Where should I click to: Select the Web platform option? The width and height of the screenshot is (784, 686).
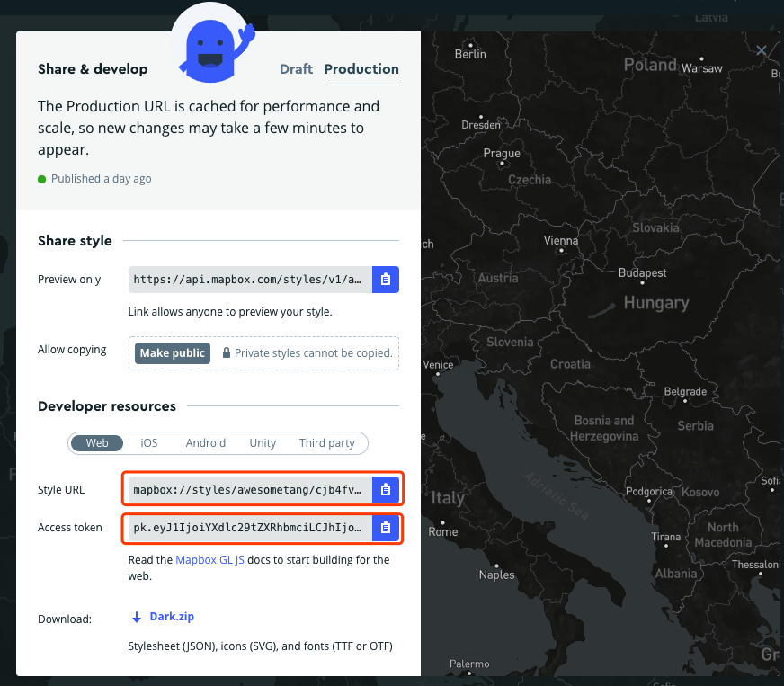pyautogui.click(x=97, y=443)
